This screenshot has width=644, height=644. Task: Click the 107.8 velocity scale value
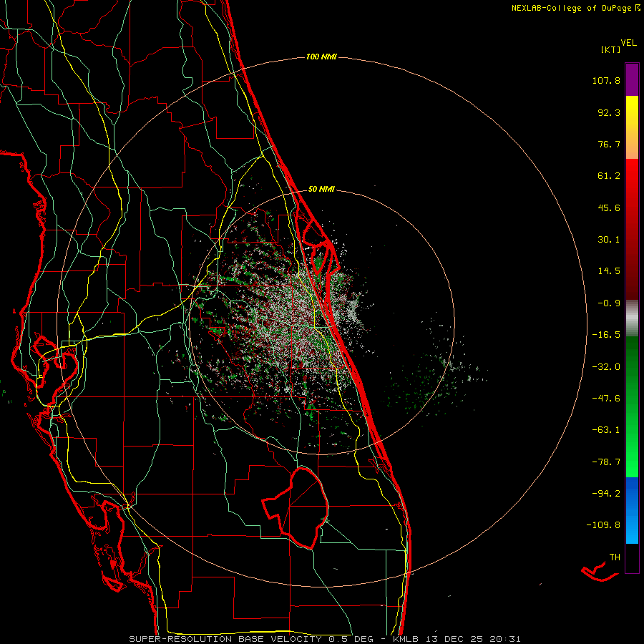click(x=606, y=80)
